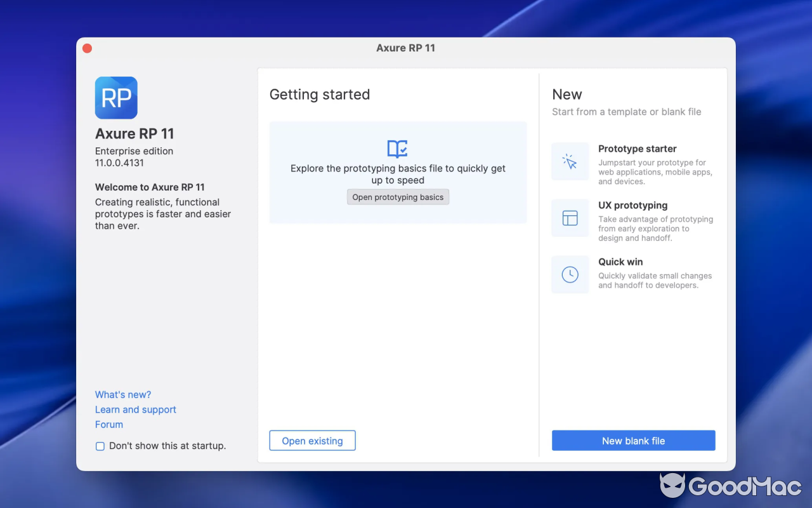Screen dimensions: 812x508
Task: Click the Open existing button
Action: point(312,440)
